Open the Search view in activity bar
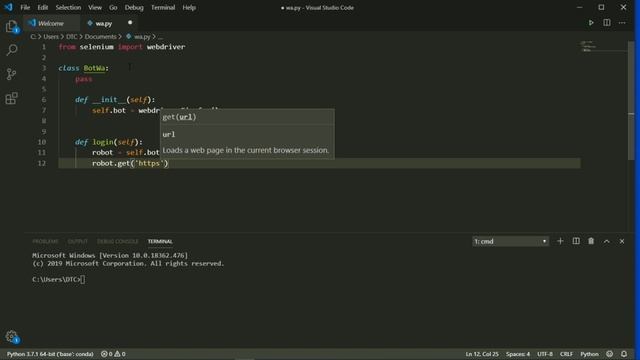The image size is (640, 360). tap(11, 50)
